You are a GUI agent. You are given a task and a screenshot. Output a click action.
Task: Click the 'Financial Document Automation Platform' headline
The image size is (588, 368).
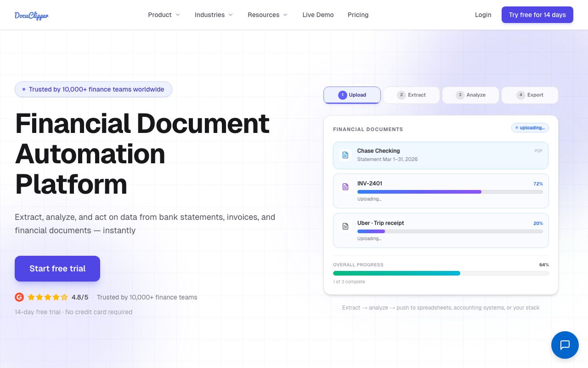[x=142, y=154]
